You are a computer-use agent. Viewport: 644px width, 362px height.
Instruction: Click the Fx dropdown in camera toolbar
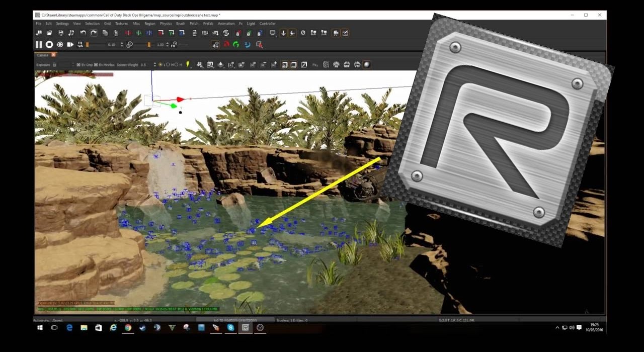click(315, 65)
